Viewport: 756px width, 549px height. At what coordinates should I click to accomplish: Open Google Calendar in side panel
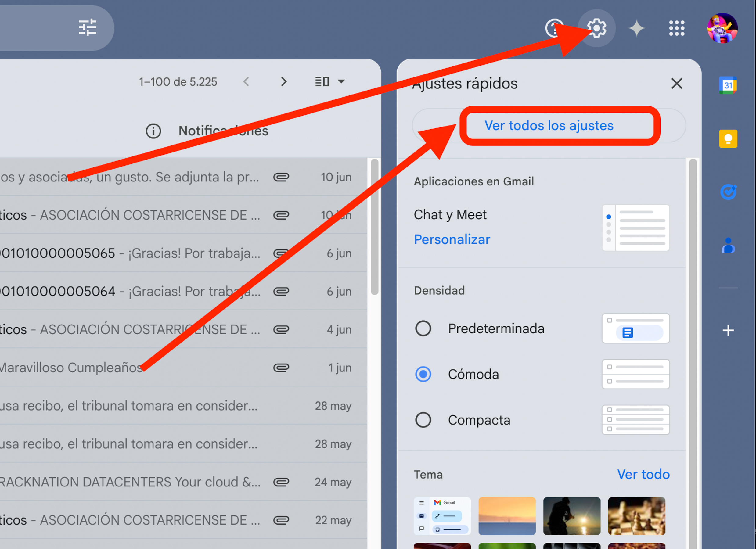[x=728, y=85]
